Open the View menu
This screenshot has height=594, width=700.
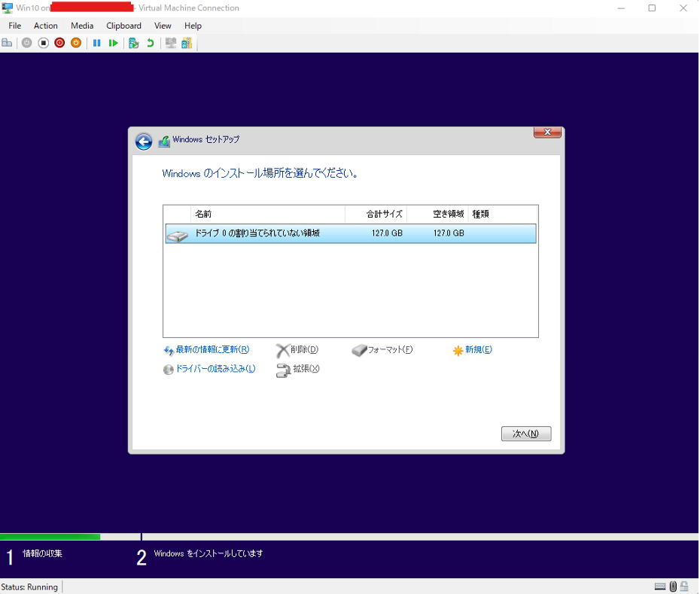point(163,26)
